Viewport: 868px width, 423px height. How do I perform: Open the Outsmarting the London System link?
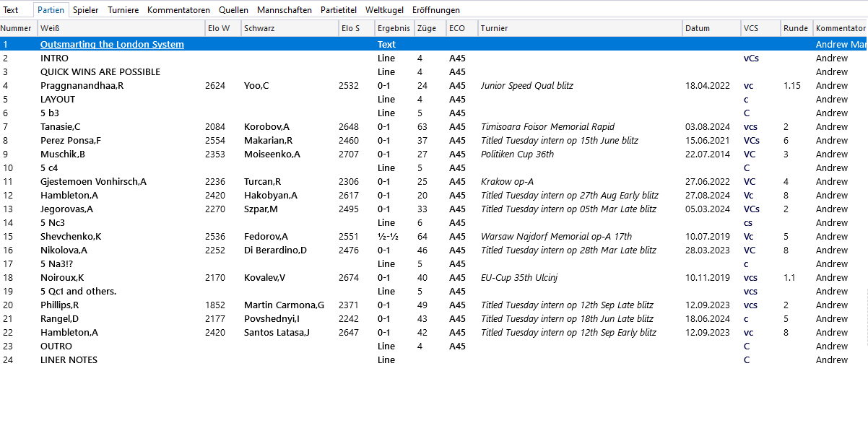click(112, 45)
